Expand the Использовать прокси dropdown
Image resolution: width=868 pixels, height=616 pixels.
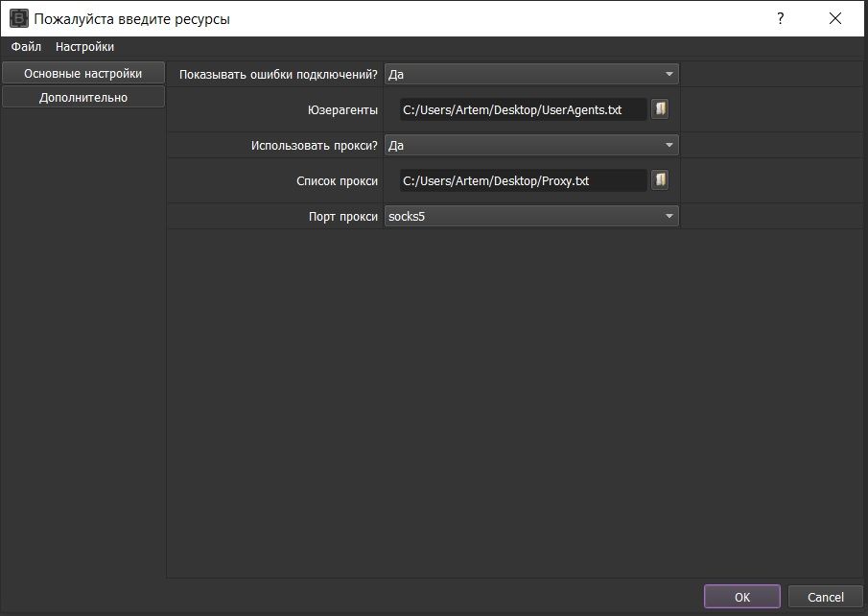pyautogui.click(x=530, y=145)
